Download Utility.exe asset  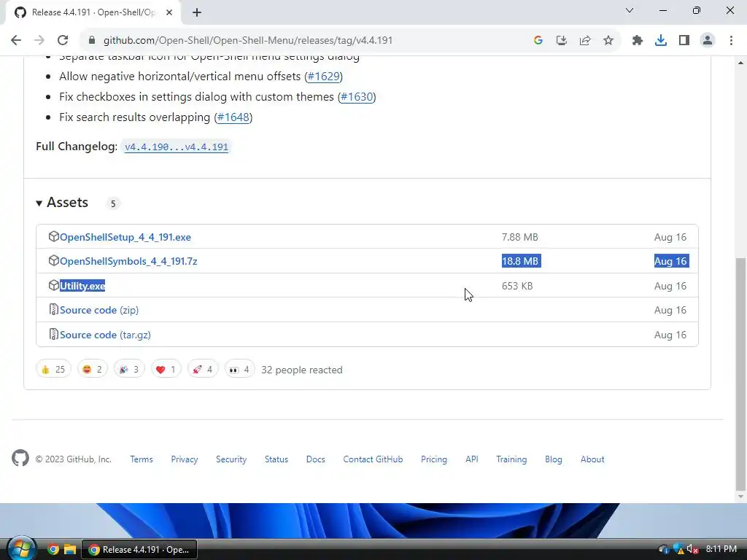point(82,286)
